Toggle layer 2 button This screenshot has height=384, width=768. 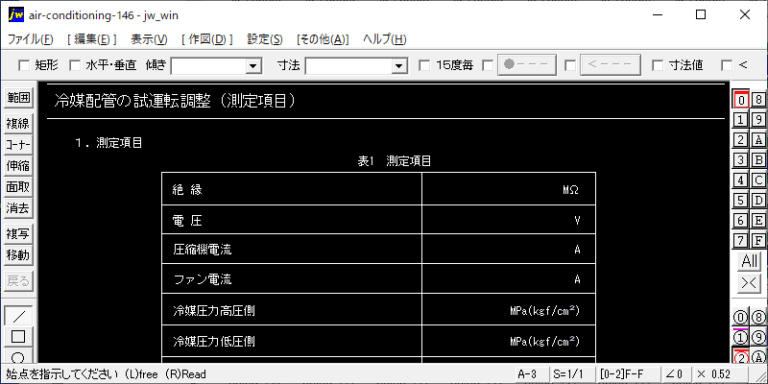(x=741, y=140)
